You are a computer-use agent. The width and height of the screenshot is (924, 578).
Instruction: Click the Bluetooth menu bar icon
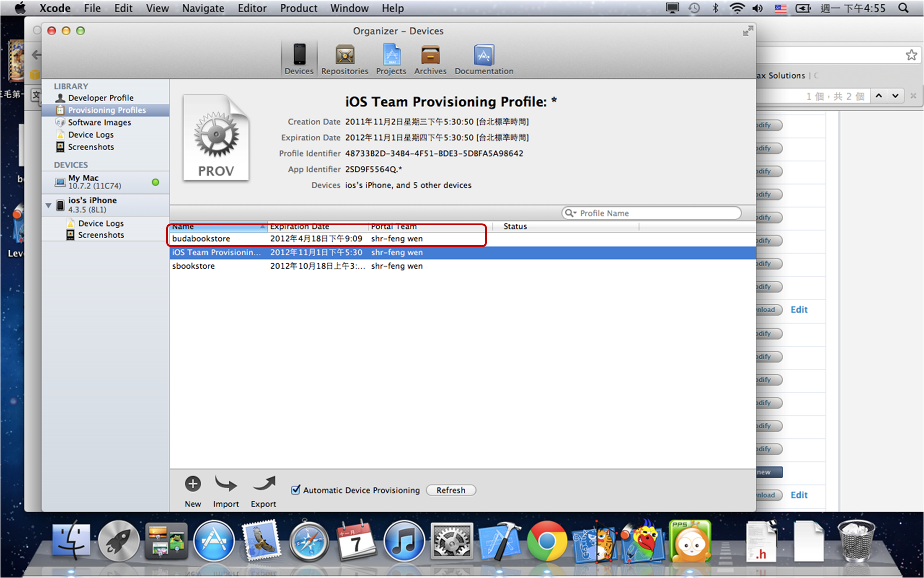point(715,8)
